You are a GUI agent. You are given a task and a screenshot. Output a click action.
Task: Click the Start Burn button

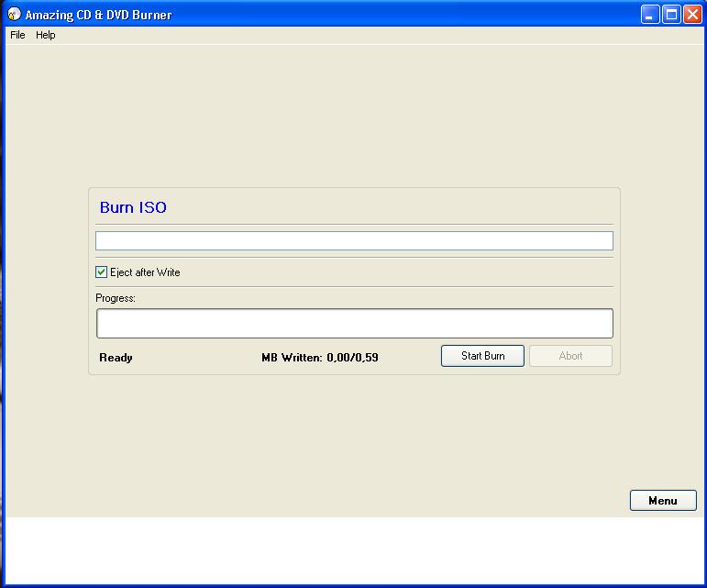(x=482, y=356)
